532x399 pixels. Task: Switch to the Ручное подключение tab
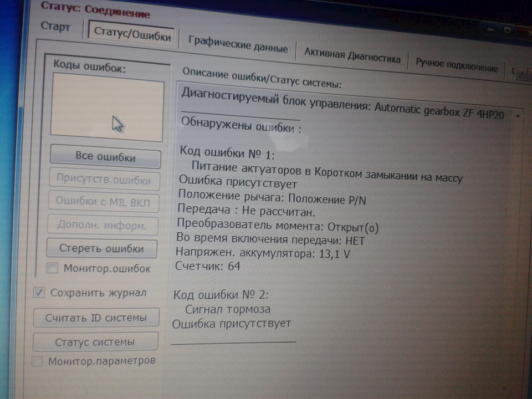456,64
